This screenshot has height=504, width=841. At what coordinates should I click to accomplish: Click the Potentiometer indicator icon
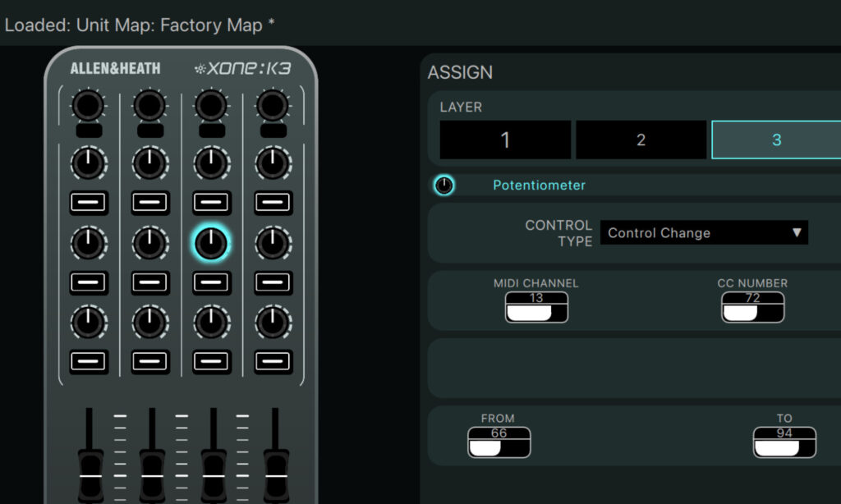point(443,186)
